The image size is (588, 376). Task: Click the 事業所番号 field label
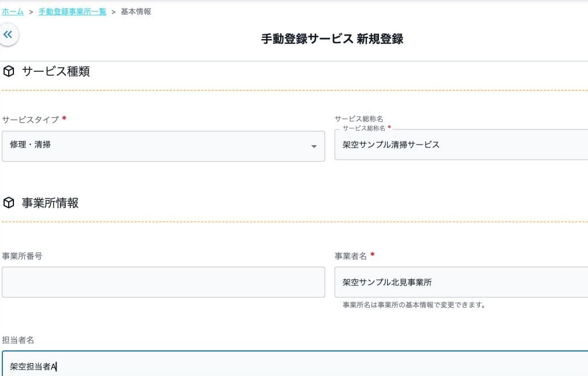22,256
